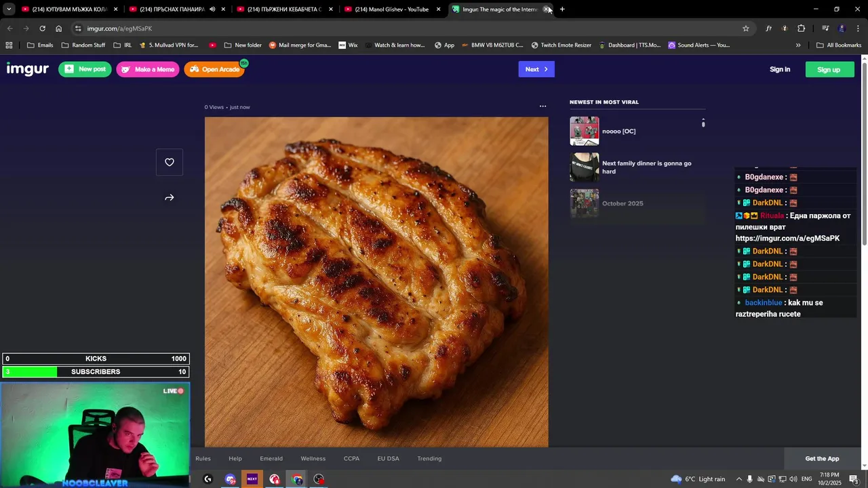This screenshot has width=868, height=488.
Task: Like the post with the heart icon
Action: tap(170, 162)
